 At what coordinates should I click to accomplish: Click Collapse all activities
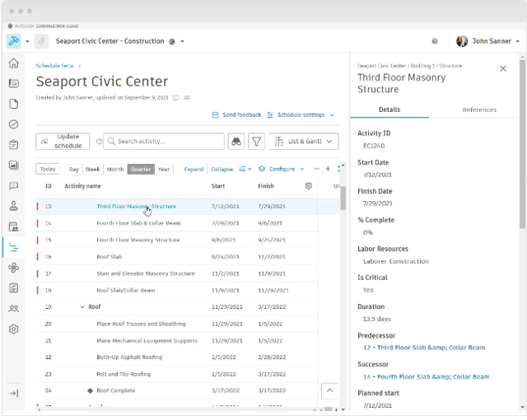[x=222, y=170]
